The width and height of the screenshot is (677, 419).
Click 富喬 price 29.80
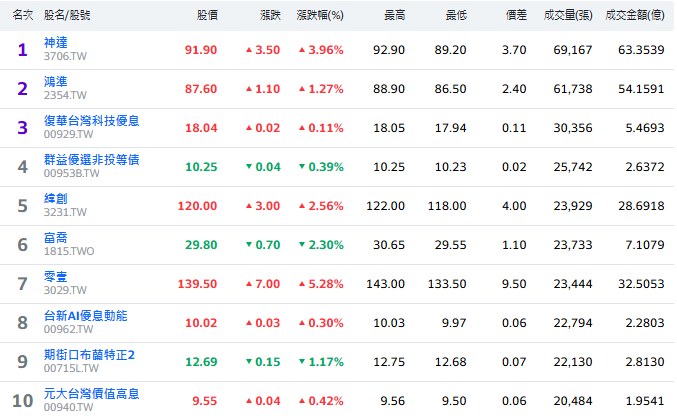click(201, 245)
